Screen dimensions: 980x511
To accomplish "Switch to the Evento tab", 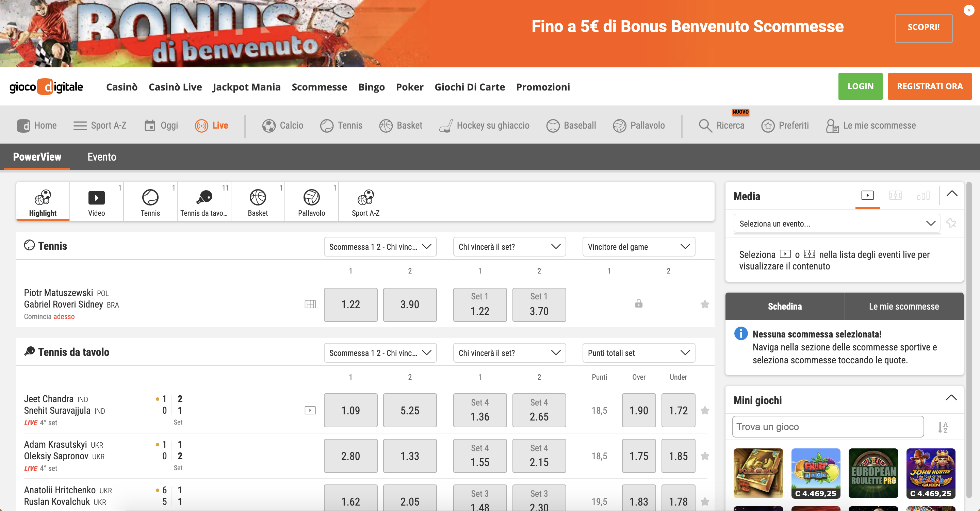I will pyautogui.click(x=102, y=157).
